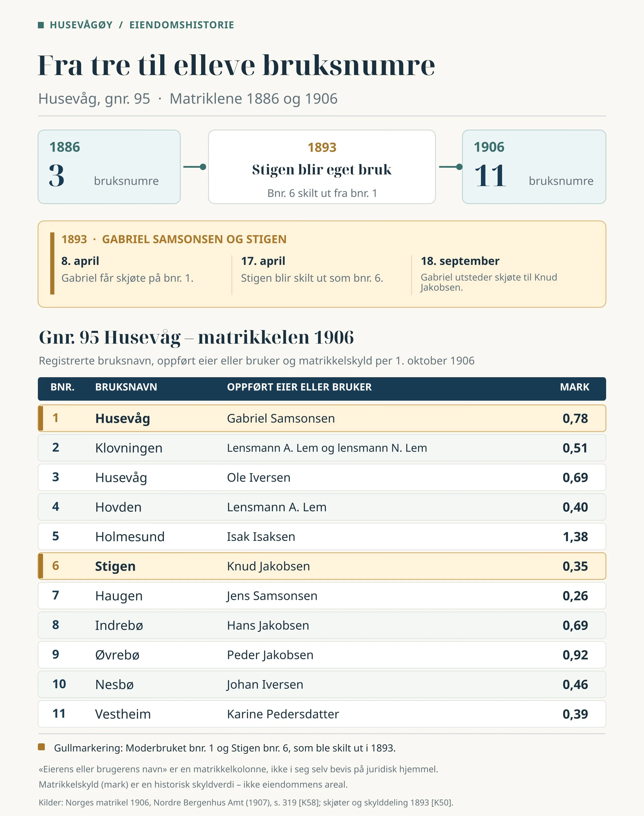Click the 1906 card showing 11 bruksnumre

(x=534, y=167)
